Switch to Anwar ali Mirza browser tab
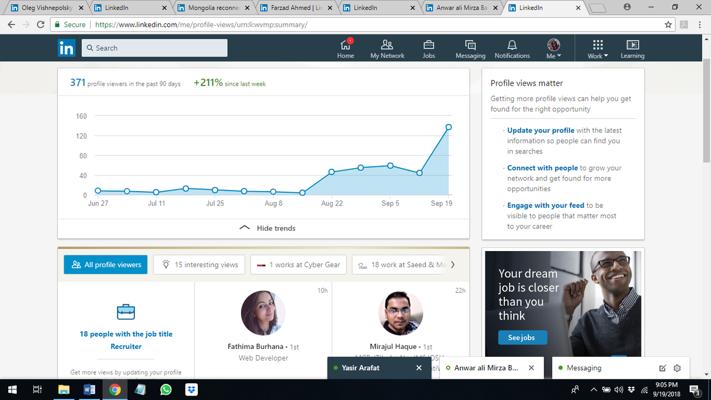 (462, 8)
